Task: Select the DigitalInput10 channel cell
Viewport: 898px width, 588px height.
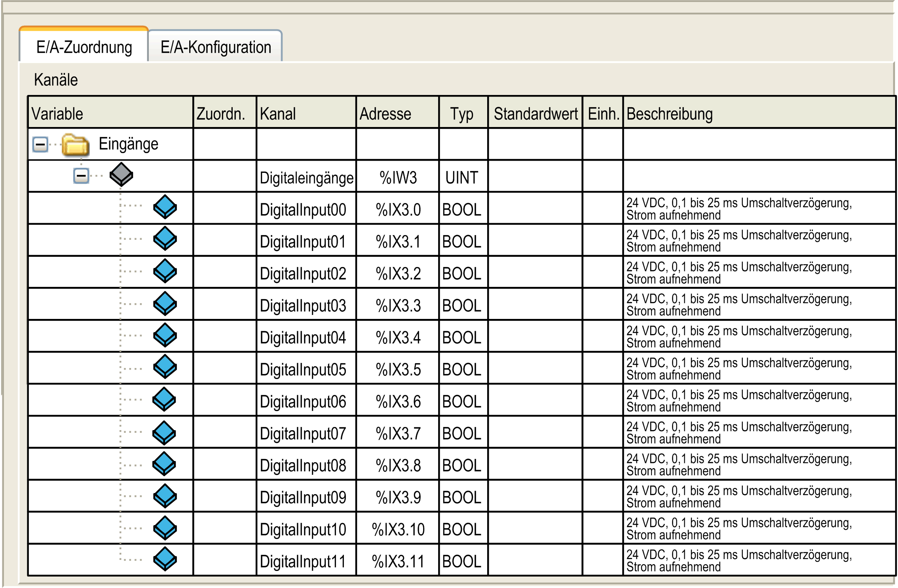Action: 306,528
